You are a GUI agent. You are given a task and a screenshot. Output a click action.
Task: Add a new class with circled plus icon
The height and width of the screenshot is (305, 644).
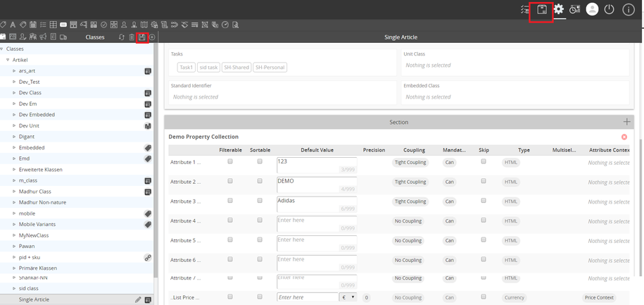[x=152, y=37]
